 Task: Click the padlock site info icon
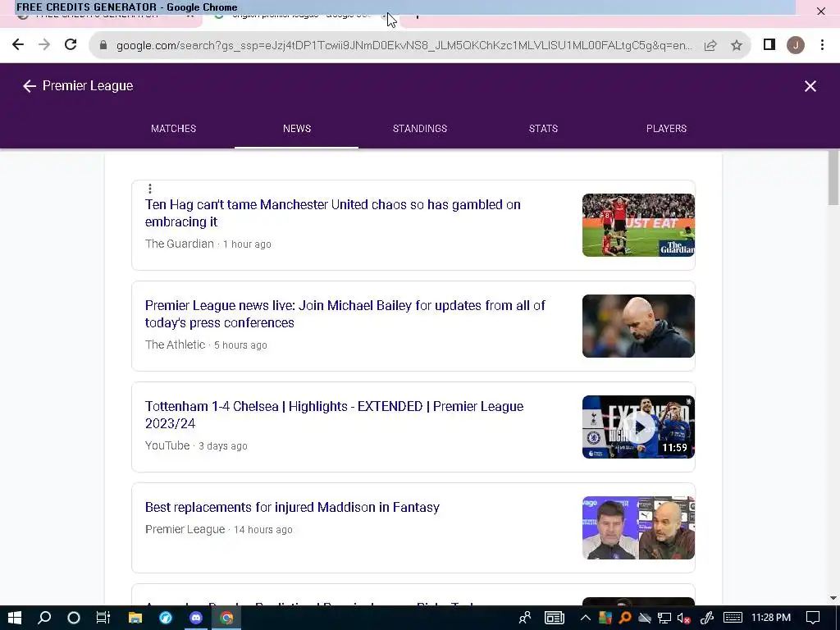(103, 46)
